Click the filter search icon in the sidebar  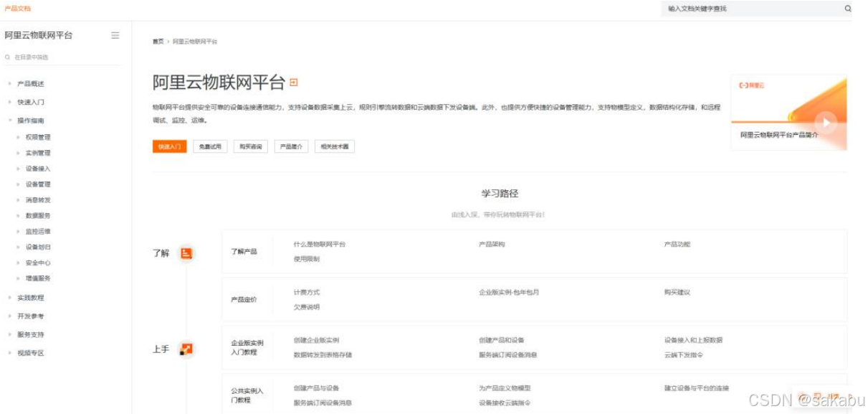(x=7, y=57)
